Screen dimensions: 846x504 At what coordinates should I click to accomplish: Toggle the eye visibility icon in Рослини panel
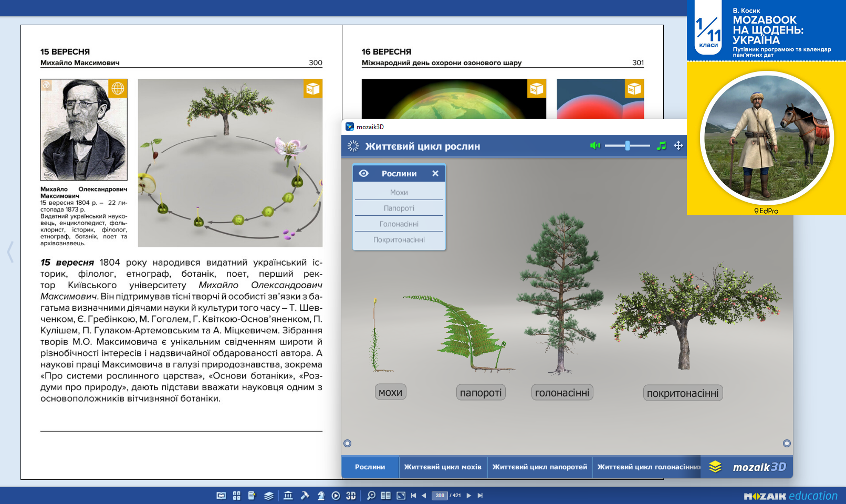[363, 173]
